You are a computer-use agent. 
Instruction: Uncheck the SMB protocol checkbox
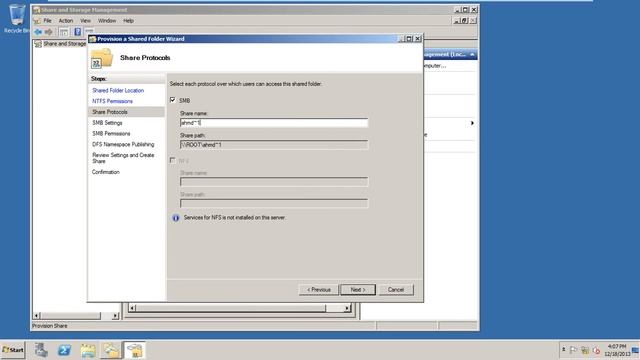pyautogui.click(x=173, y=100)
